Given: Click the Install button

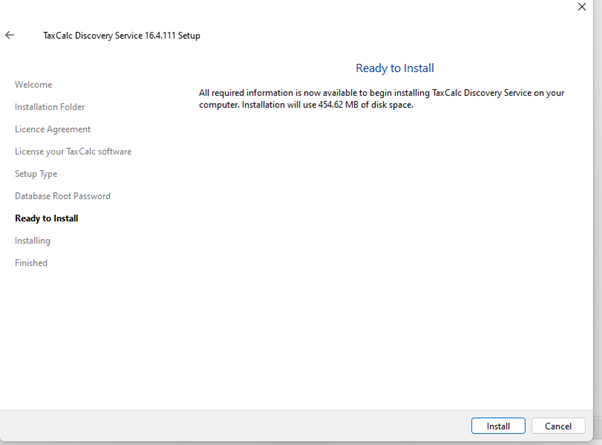Looking at the screenshot, I should click(x=498, y=426).
